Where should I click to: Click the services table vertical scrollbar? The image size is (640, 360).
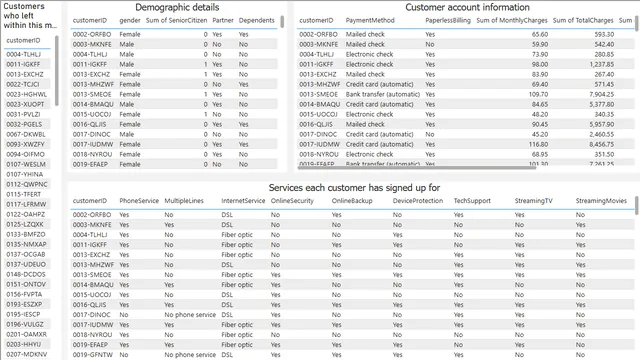(636, 205)
